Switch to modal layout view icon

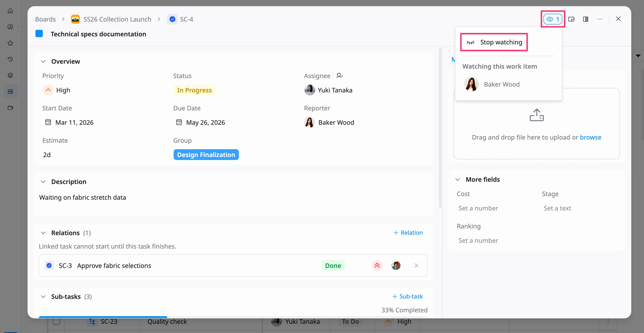571,19
